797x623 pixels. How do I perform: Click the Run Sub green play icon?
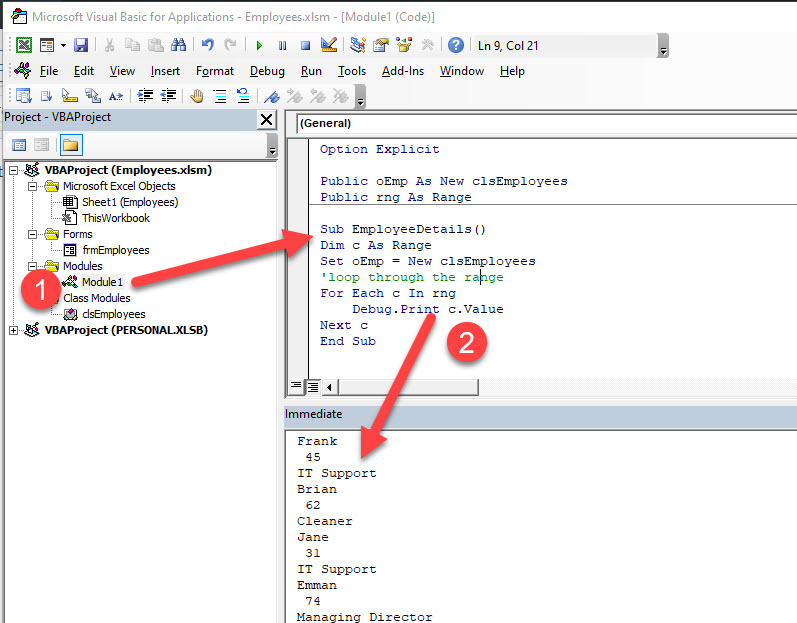click(x=259, y=45)
